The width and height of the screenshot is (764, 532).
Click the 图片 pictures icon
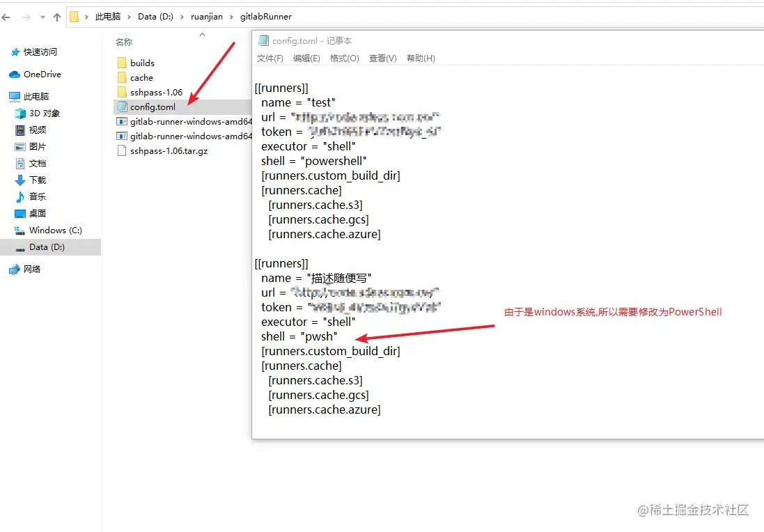point(20,147)
